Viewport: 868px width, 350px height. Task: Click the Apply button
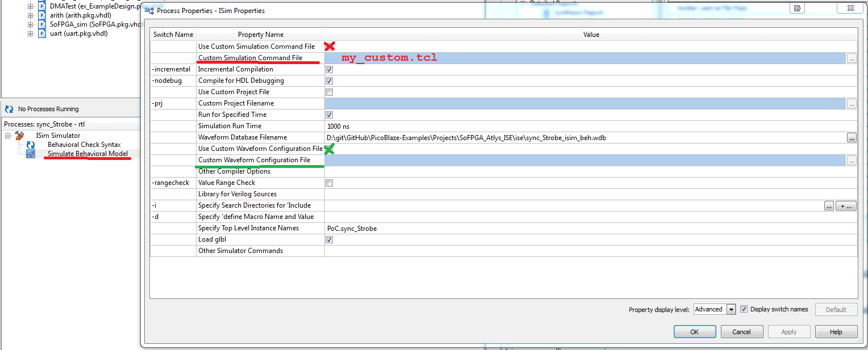(789, 332)
